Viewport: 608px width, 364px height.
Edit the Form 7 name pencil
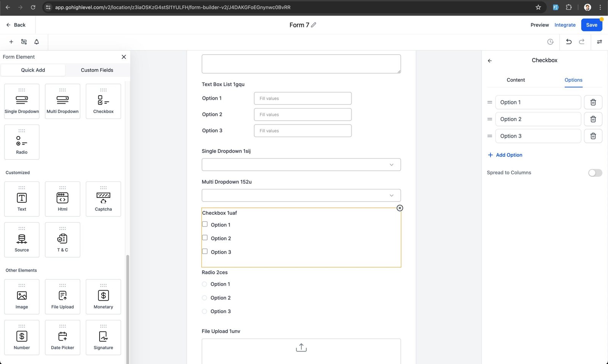(x=313, y=25)
